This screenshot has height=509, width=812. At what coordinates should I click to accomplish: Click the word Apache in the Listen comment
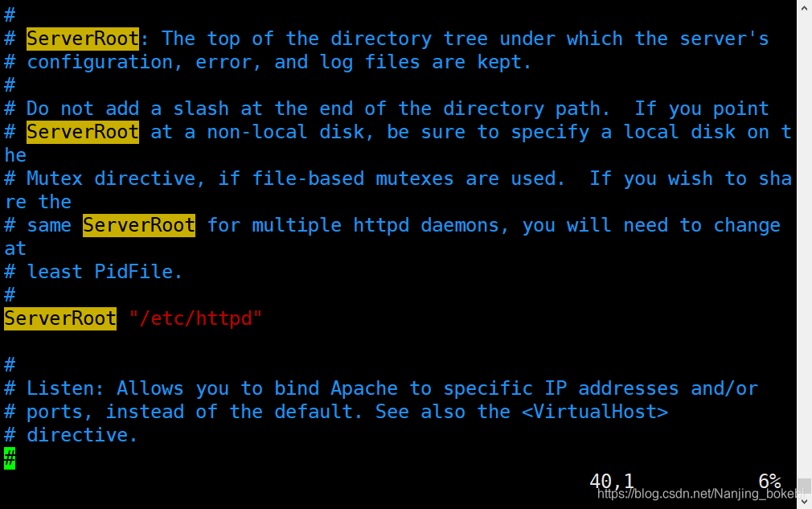[364, 388]
